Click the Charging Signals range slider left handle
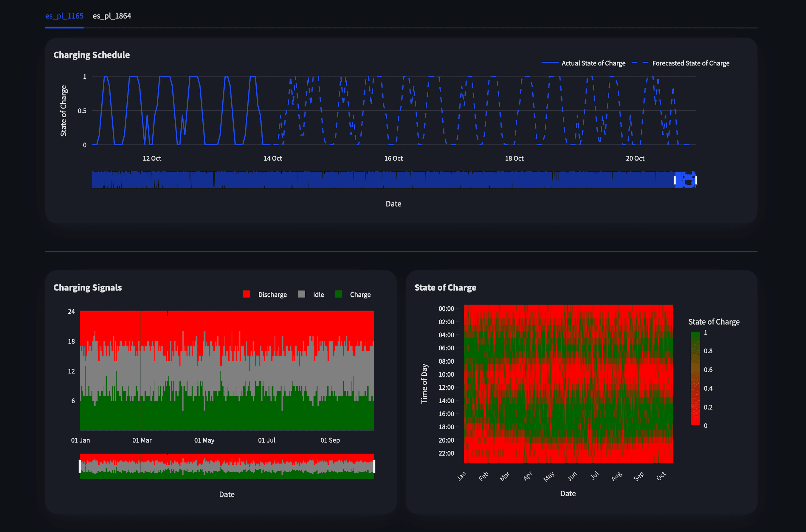 click(x=80, y=466)
